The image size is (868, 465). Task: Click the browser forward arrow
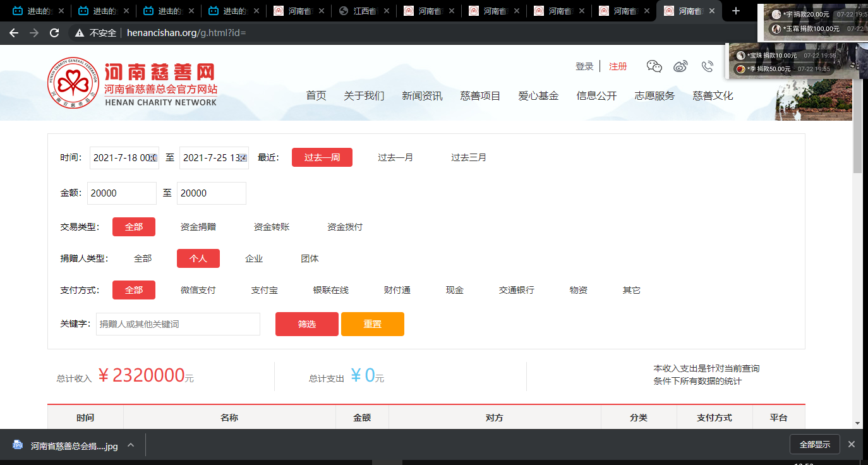pos(34,33)
